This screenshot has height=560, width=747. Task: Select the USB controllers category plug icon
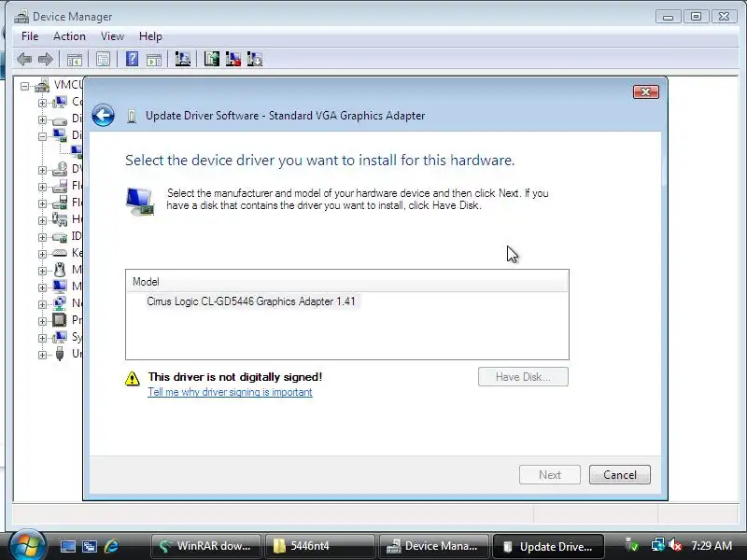click(60, 354)
